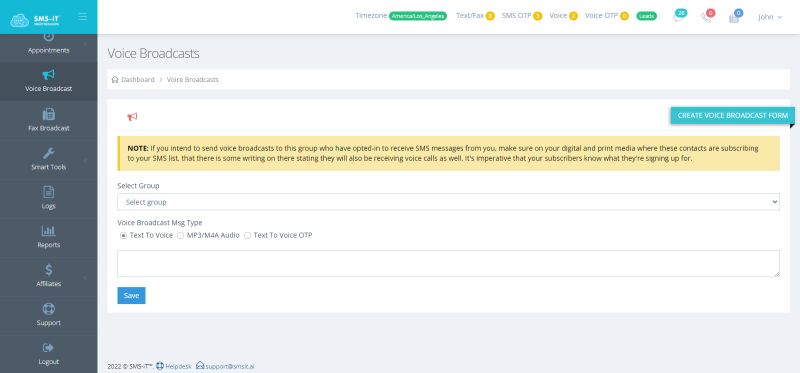Click the Logout icon in sidebar
Screen dimensions: 800x373
pyautogui.click(x=48, y=348)
